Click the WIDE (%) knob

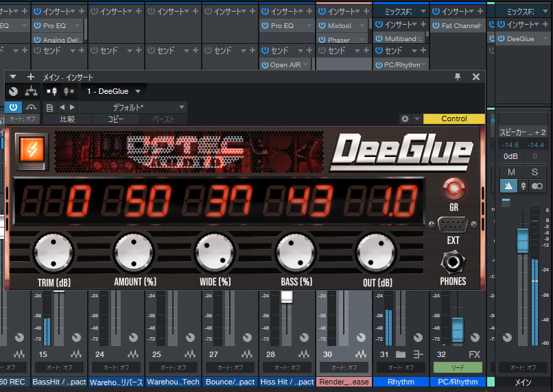215,252
